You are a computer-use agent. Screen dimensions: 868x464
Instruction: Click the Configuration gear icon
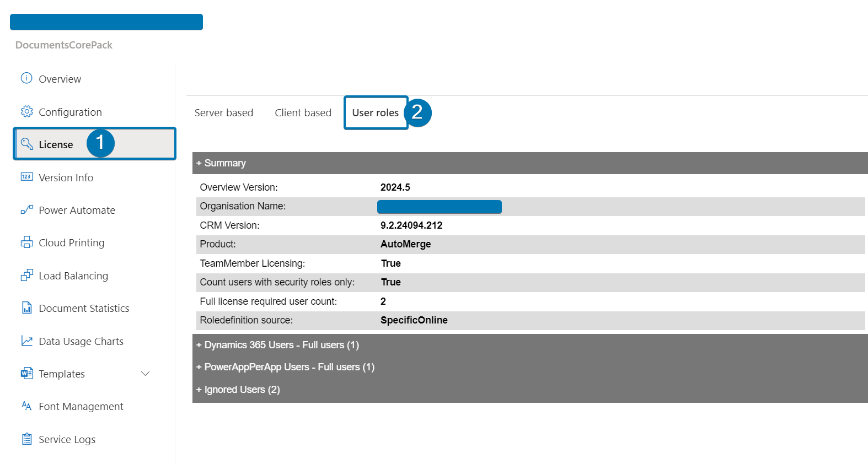pyautogui.click(x=26, y=111)
